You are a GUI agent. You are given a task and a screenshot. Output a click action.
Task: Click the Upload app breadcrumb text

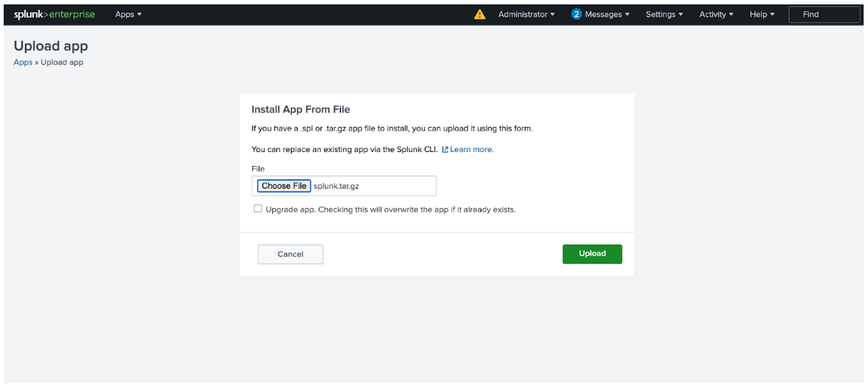(x=62, y=62)
